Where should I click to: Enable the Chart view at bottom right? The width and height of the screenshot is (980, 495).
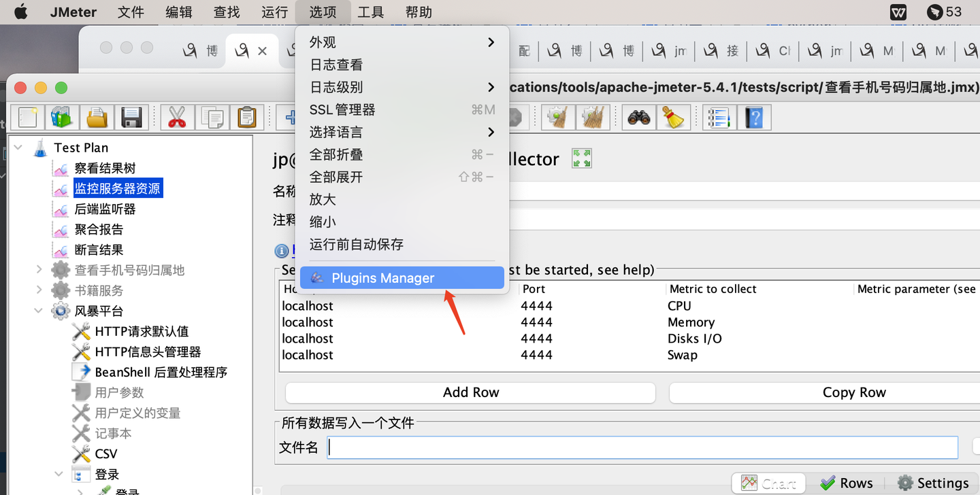[768, 483]
